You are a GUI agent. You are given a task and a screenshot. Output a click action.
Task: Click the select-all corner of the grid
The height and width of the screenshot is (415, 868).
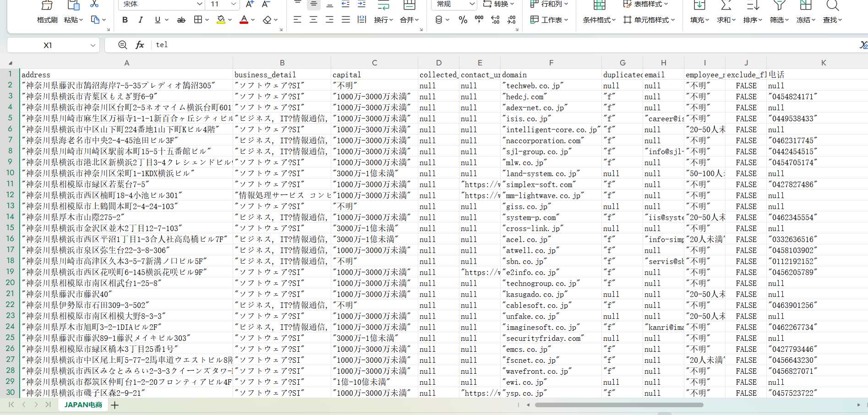(10, 63)
